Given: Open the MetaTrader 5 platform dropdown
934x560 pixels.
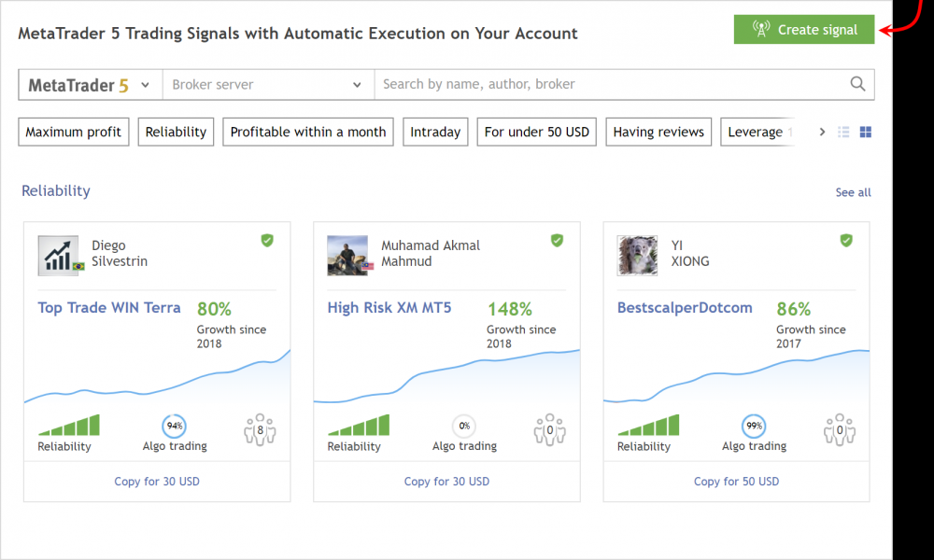Looking at the screenshot, I should click(91, 85).
